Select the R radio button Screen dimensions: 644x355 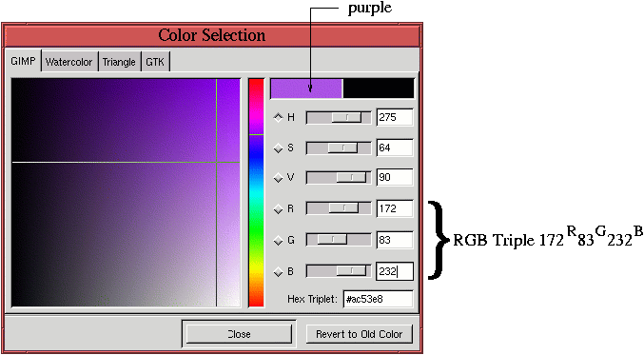click(x=279, y=209)
